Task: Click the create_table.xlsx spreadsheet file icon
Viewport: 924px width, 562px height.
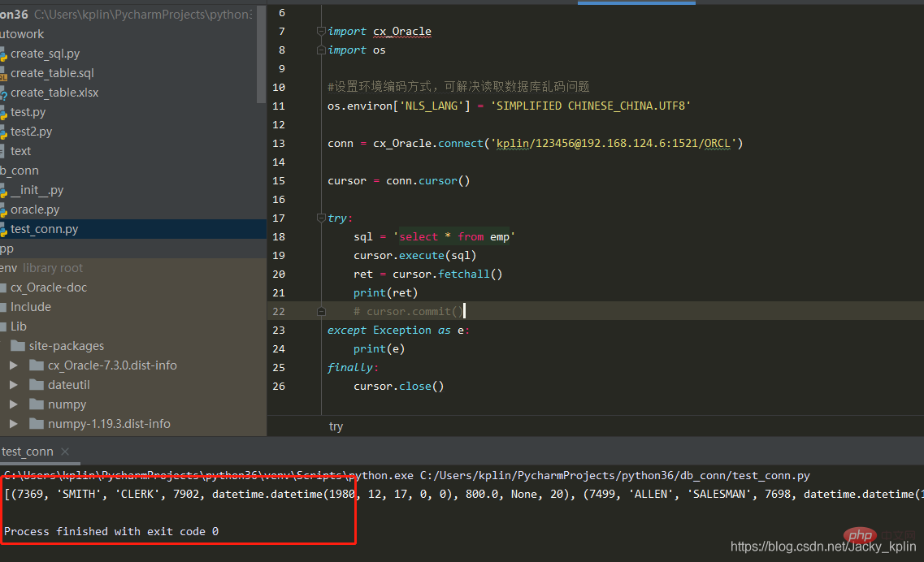Action: 3,93
